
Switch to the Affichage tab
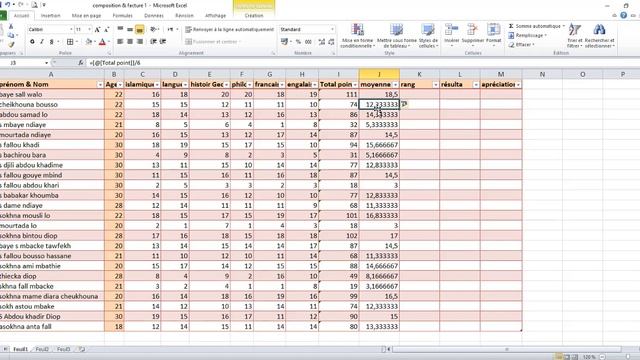point(216,16)
